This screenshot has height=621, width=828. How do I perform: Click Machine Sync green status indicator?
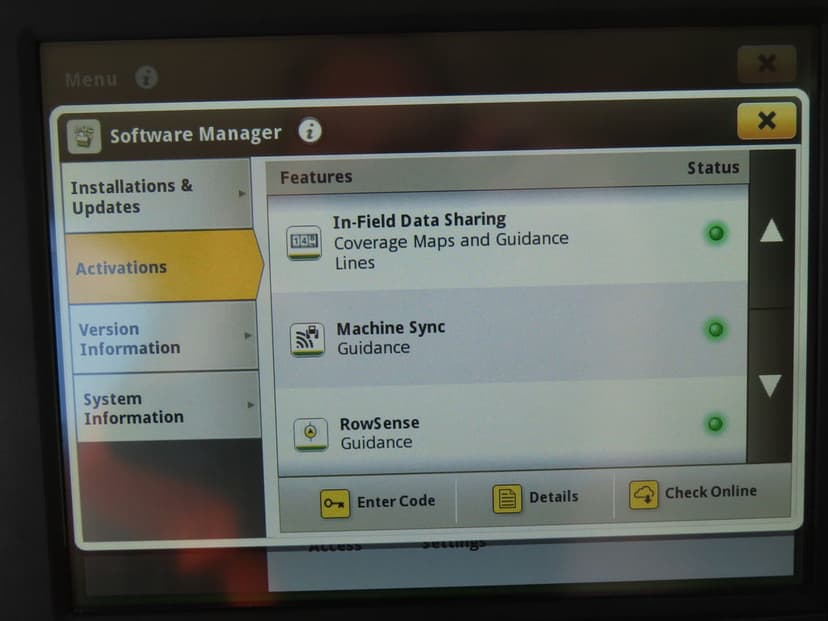[716, 330]
